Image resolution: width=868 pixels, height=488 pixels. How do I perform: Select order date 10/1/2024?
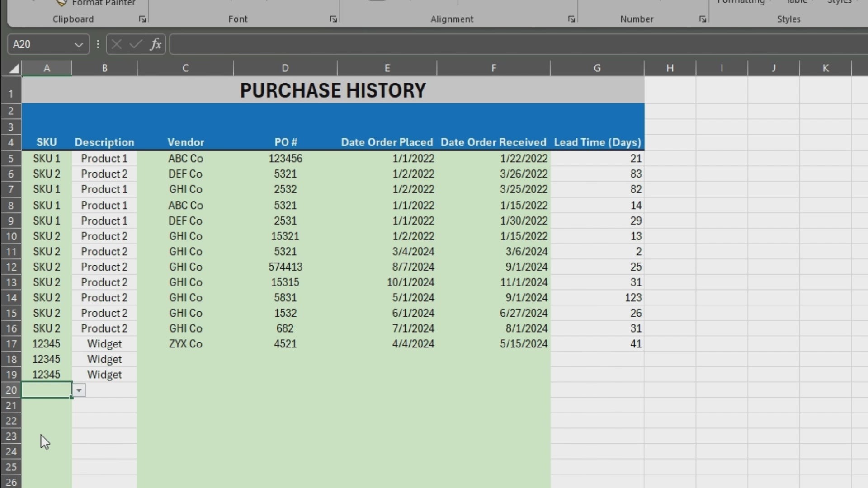click(387, 282)
